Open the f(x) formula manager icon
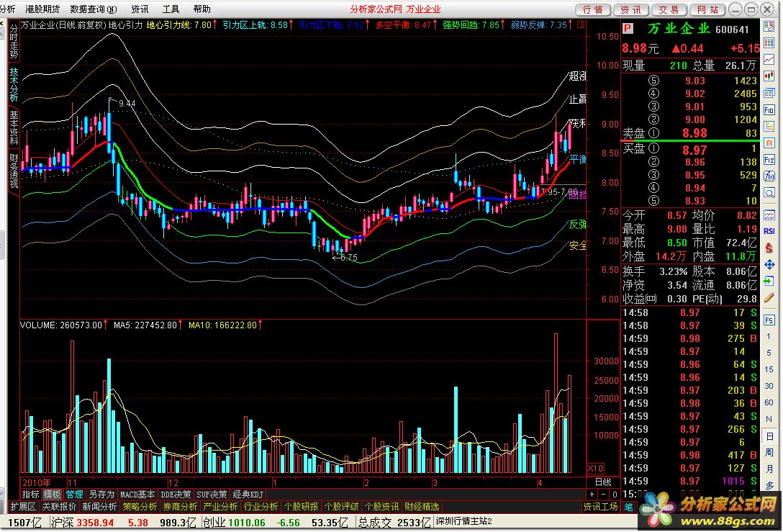The image size is (783, 532). coord(769,176)
